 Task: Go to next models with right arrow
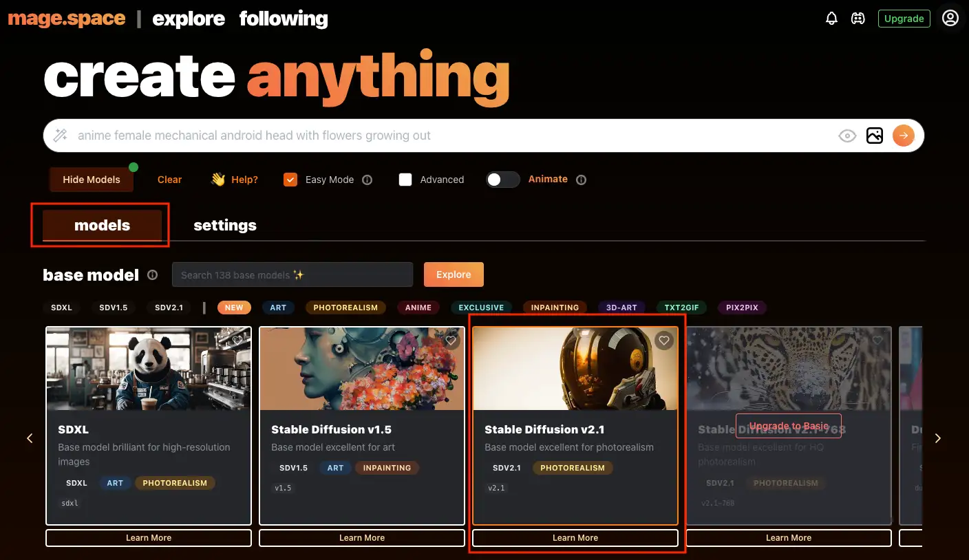tap(937, 438)
